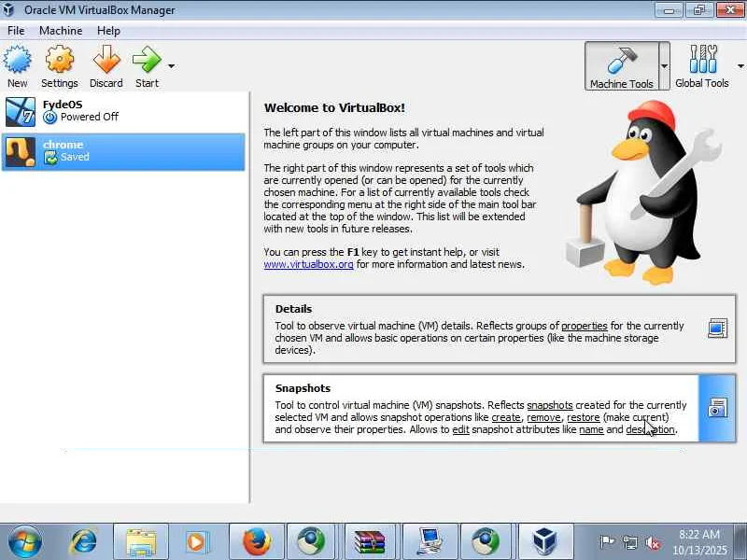Click the VirtualBox title bar app icon
747x560 pixels.
tap(8, 9)
